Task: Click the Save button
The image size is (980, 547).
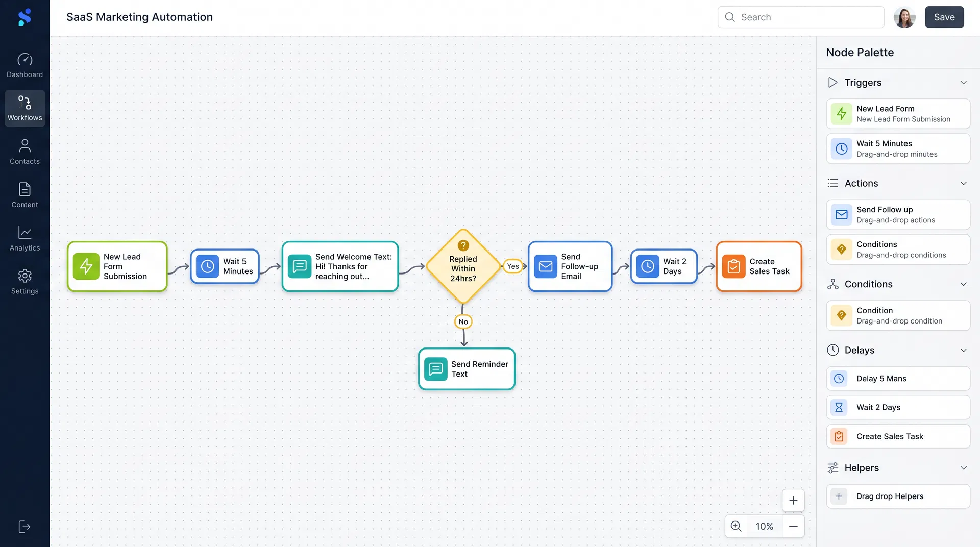Action: [x=944, y=17]
